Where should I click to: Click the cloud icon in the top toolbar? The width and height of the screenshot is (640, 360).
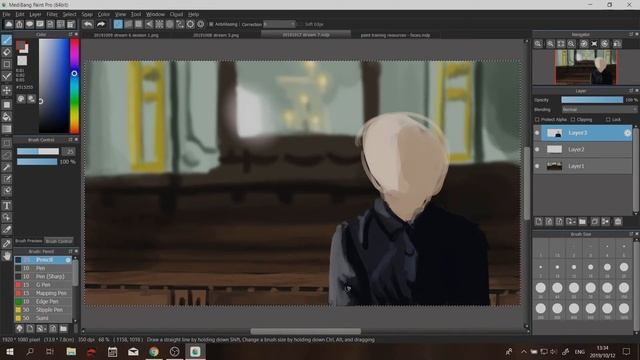pos(9,24)
